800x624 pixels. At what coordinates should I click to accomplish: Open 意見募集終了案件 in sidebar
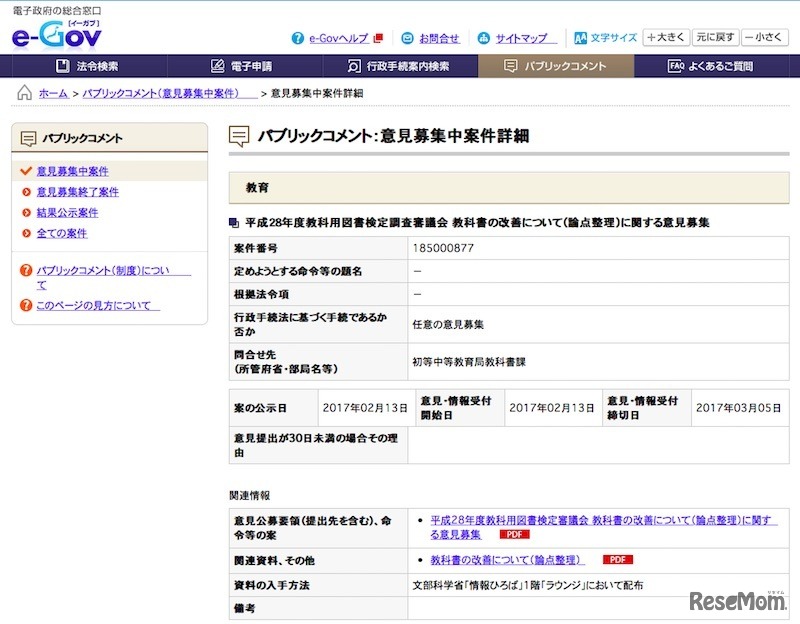pos(77,192)
